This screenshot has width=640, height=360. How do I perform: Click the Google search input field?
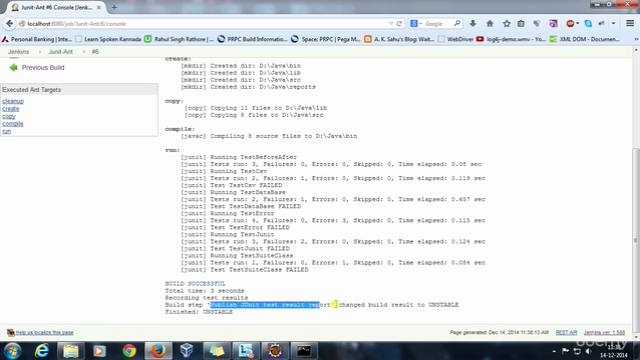click(438, 24)
